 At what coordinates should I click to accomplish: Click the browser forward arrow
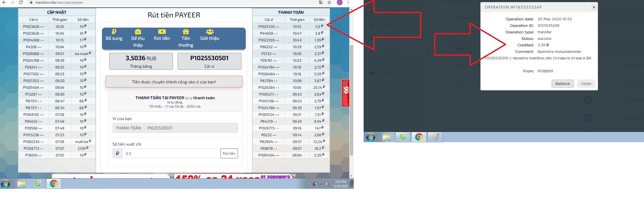(x=12, y=2)
